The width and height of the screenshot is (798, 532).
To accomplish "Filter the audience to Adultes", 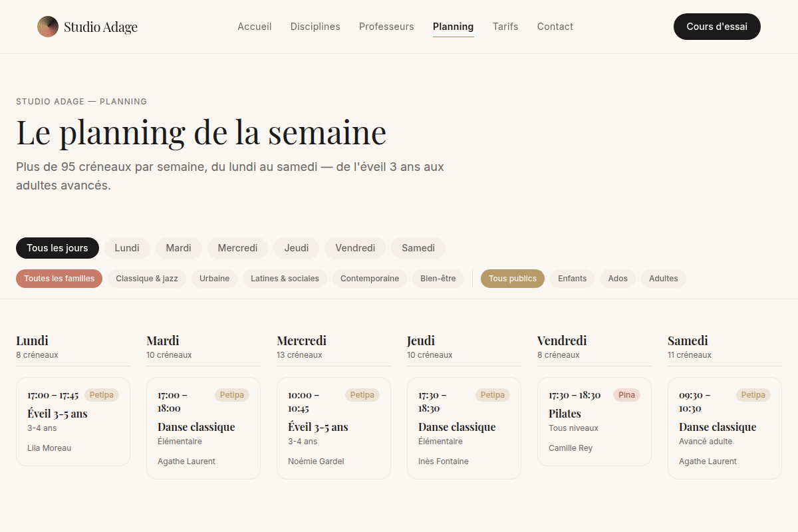I will [x=664, y=279].
